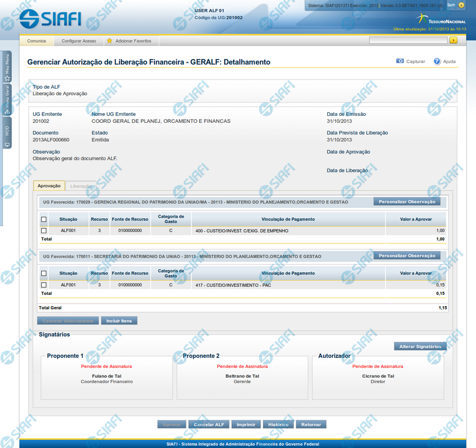Click the SIAFI logo
The width and height of the screenshot is (476, 448).
(x=50, y=19)
